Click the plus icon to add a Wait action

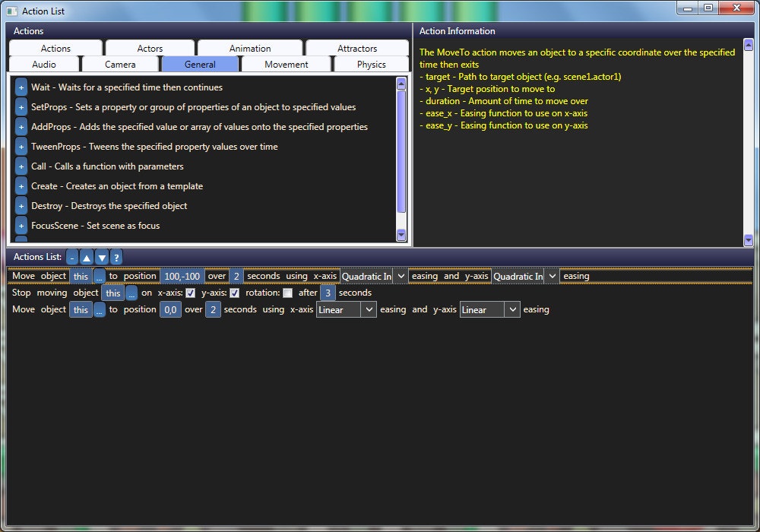tap(21, 87)
